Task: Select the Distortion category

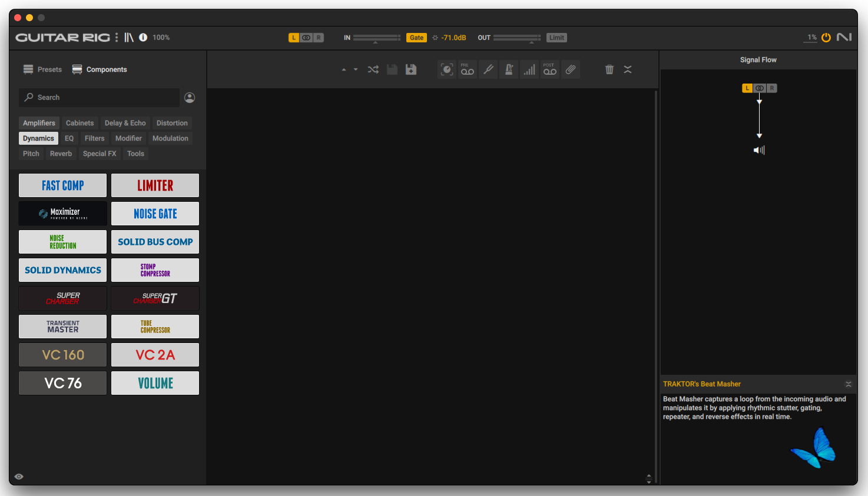Action: [172, 123]
